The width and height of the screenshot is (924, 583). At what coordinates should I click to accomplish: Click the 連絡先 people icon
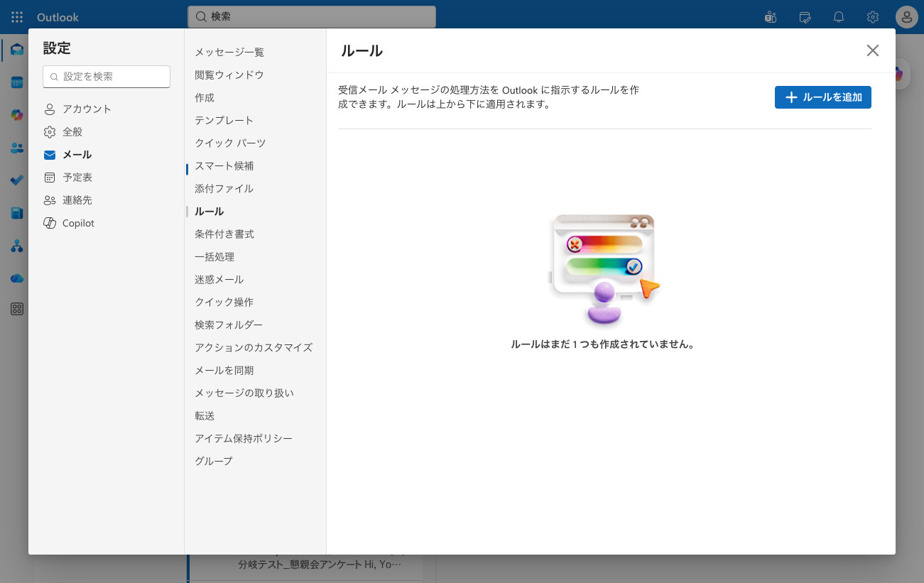point(50,200)
